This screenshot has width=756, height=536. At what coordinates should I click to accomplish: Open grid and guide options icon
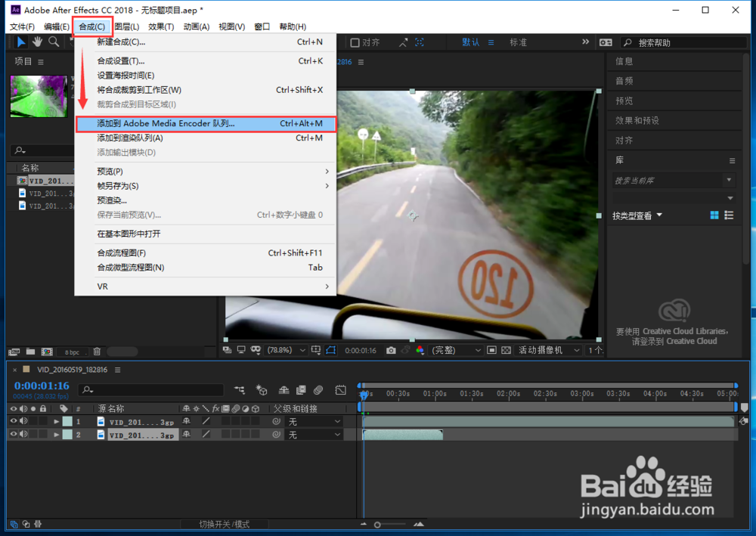(316, 350)
